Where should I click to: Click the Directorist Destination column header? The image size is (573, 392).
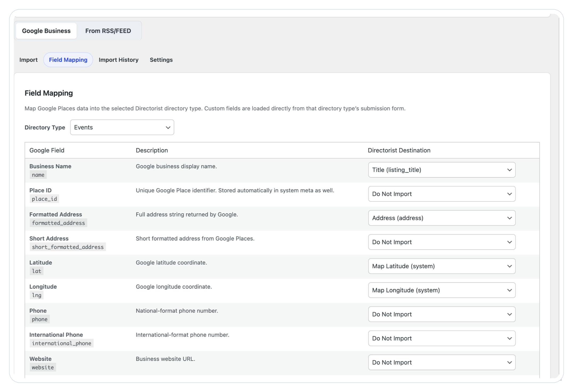(399, 150)
